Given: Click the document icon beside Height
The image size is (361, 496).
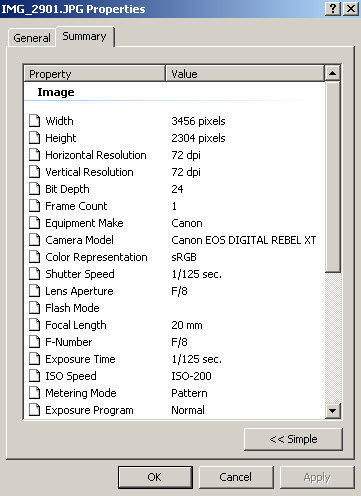Looking at the screenshot, I should (x=34, y=138).
